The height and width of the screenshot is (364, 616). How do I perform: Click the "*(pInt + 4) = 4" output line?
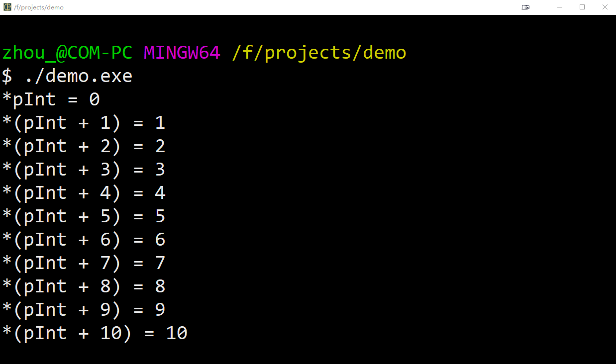(84, 193)
